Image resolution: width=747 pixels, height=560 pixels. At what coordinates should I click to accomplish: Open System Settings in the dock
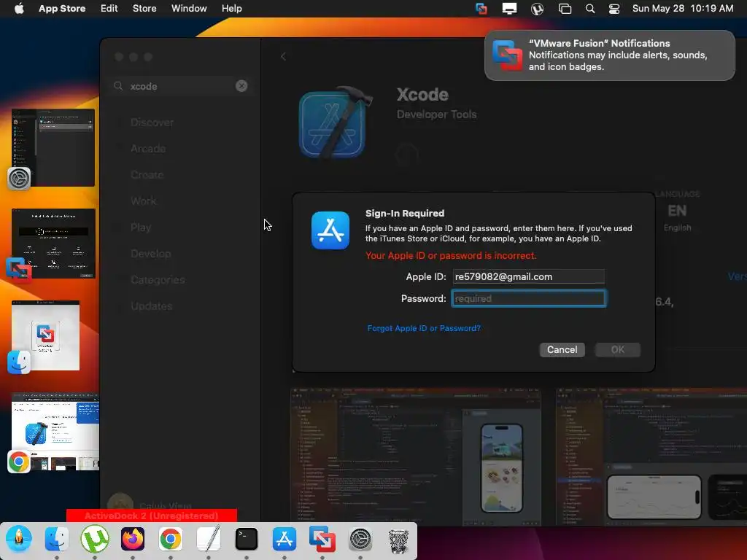coord(360,539)
